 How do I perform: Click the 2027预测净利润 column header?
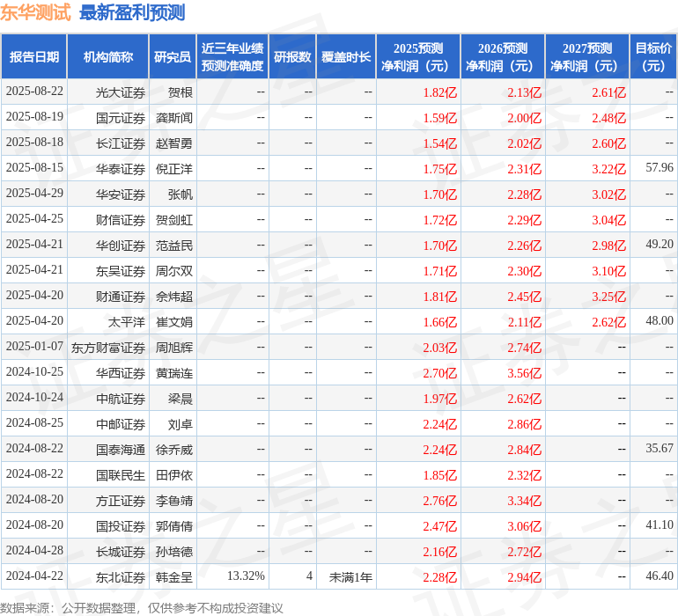[x=587, y=56]
